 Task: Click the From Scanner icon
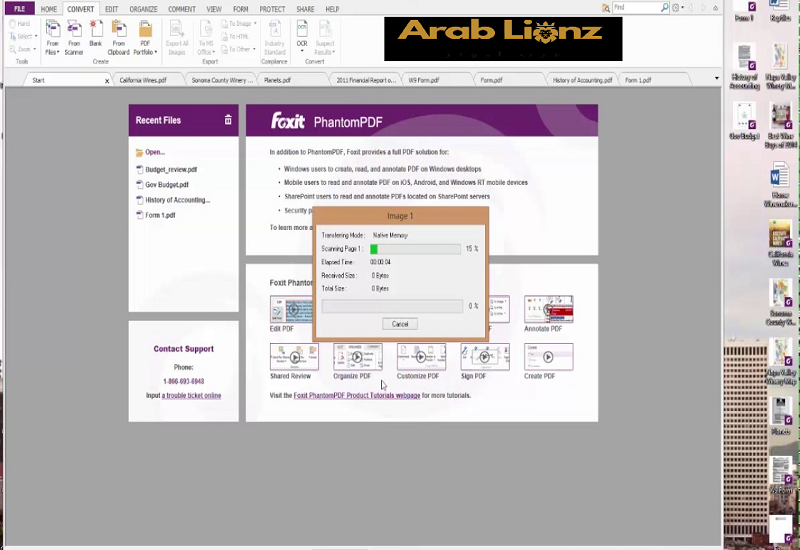pyautogui.click(x=74, y=28)
